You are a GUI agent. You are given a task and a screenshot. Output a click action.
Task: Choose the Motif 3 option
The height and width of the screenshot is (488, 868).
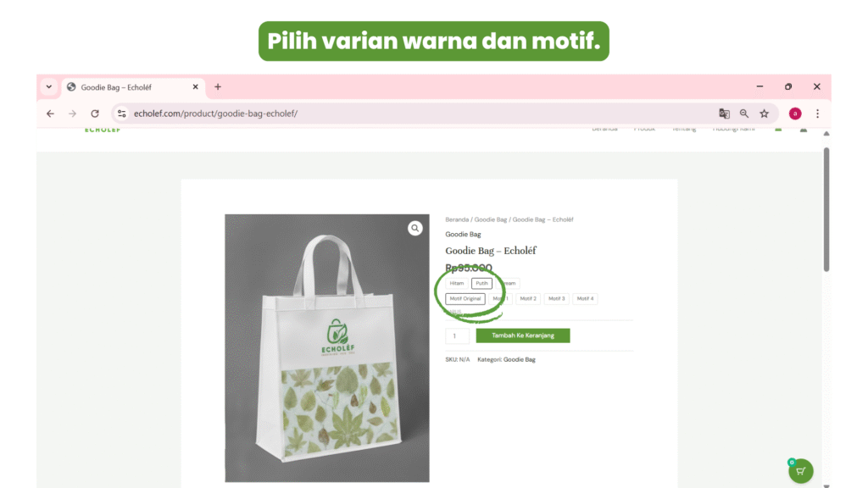556,299
